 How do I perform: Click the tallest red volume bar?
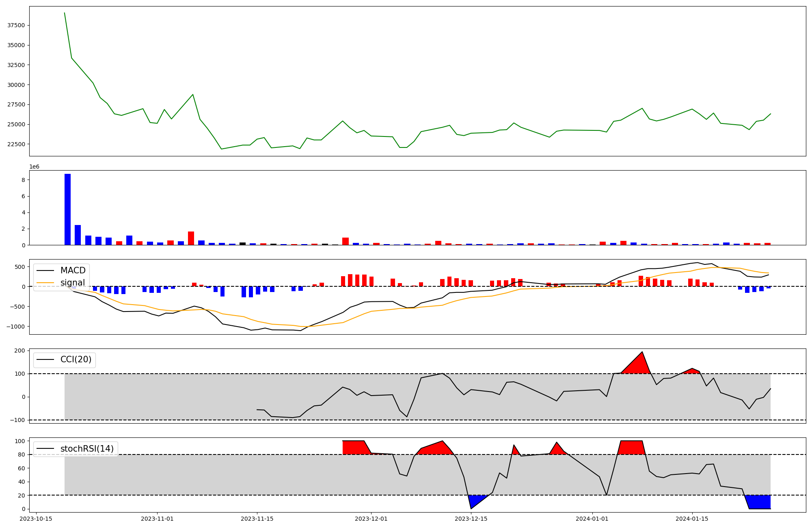[191, 238]
